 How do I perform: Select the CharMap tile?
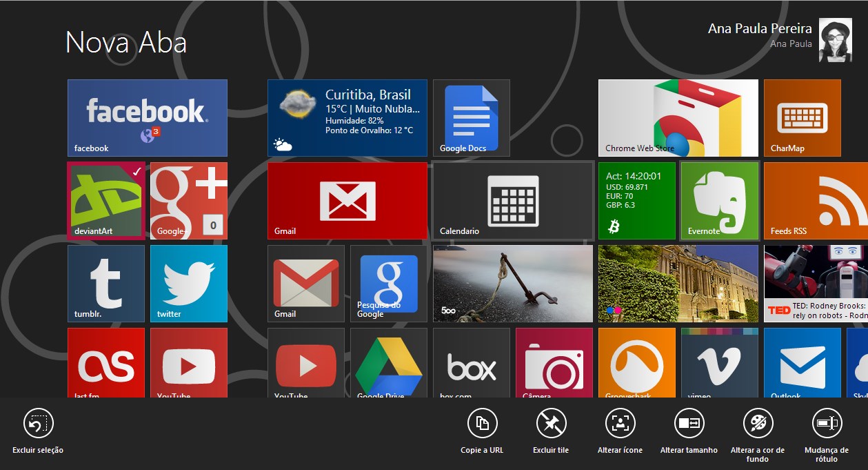[x=802, y=117]
